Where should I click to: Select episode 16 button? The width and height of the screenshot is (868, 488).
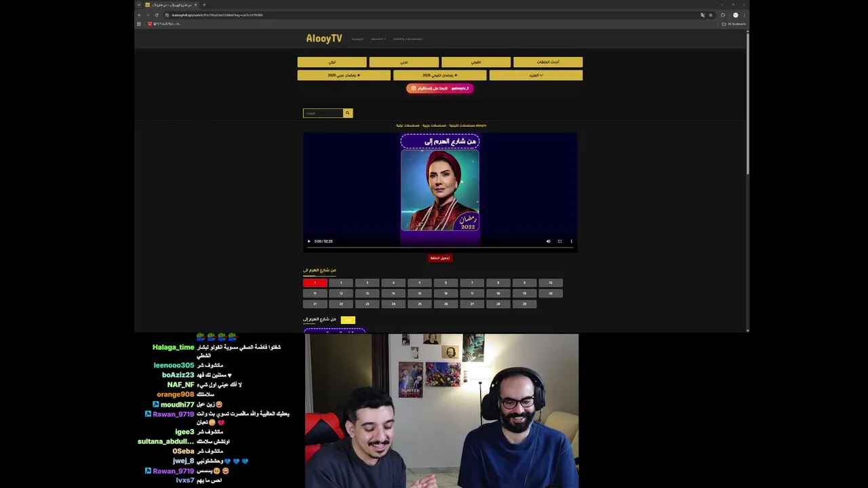(x=446, y=293)
